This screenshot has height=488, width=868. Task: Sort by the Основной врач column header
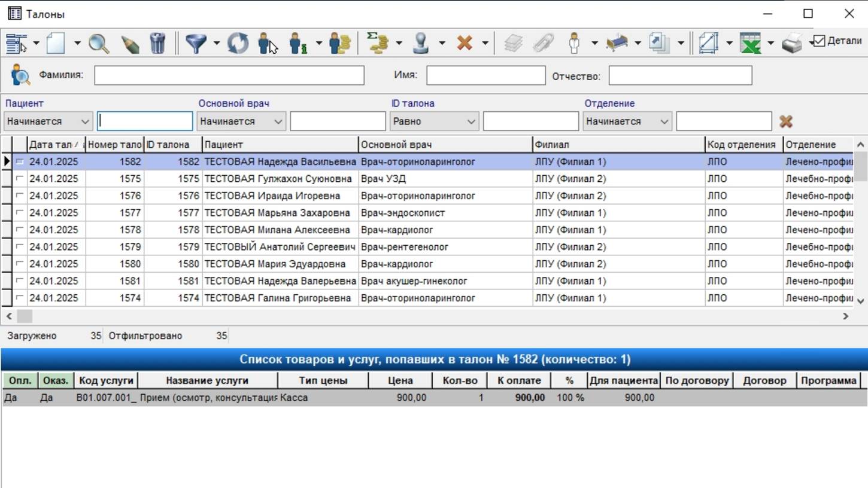click(445, 144)
